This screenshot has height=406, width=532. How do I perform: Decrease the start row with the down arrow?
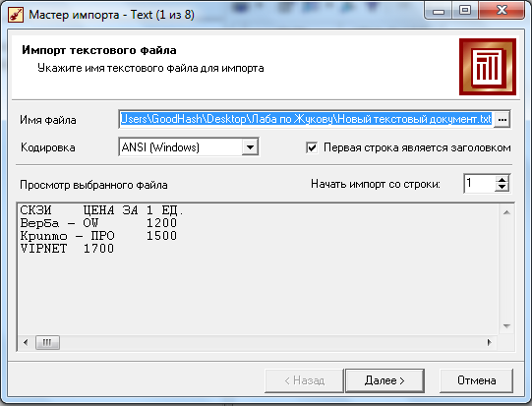pos(502,188)
